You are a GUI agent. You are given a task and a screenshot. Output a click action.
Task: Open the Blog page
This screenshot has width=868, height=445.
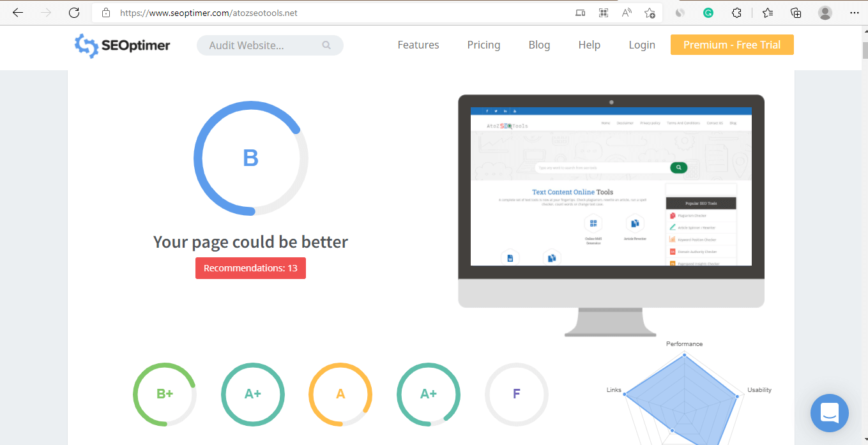pos(539,45)
